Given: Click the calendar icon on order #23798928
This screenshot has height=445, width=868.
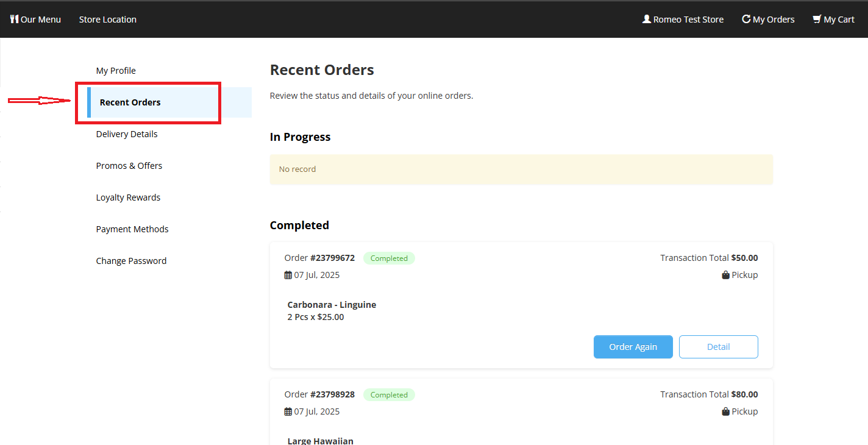Looking at the screenshot, I should 288,411.
